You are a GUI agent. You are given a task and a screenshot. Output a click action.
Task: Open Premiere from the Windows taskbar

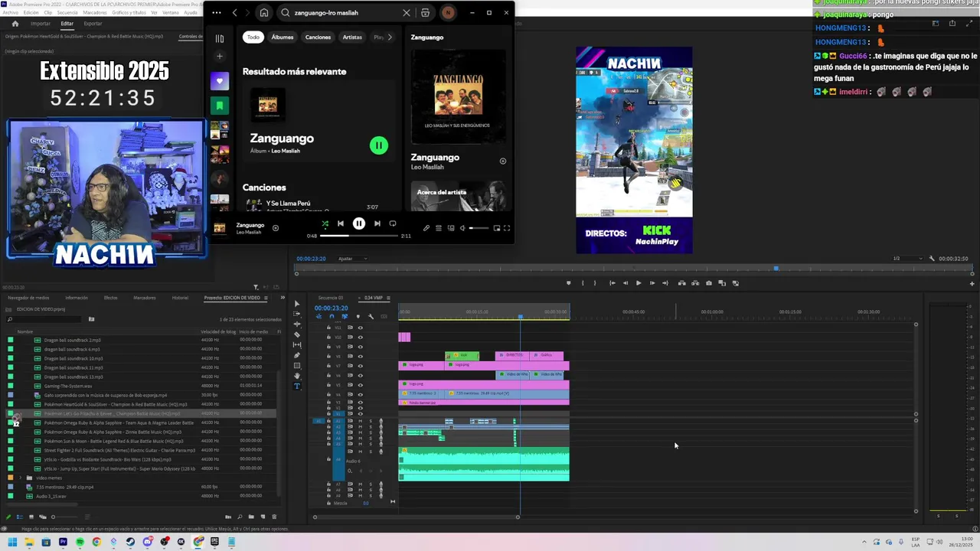(x=63, y=543)
